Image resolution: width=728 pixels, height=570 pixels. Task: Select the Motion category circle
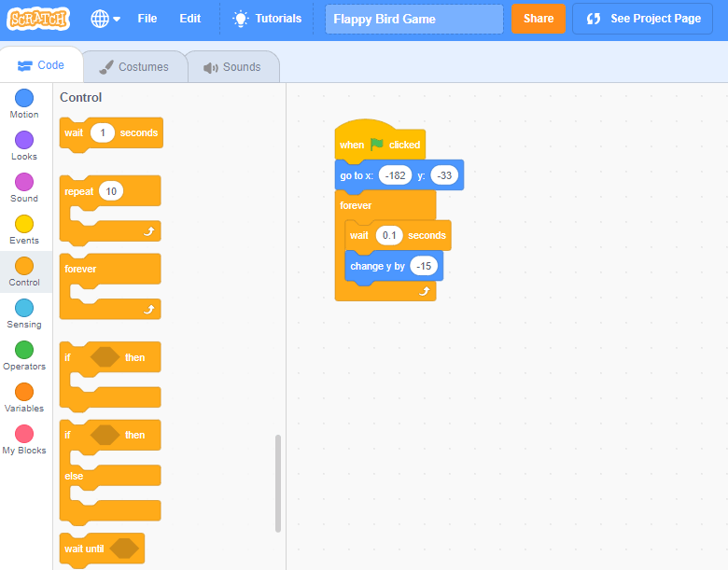(24, 98)
